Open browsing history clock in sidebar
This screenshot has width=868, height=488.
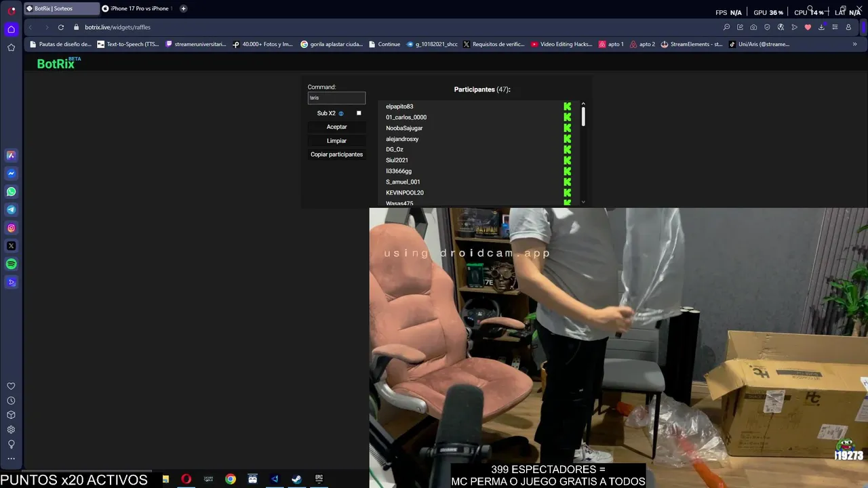11,401
